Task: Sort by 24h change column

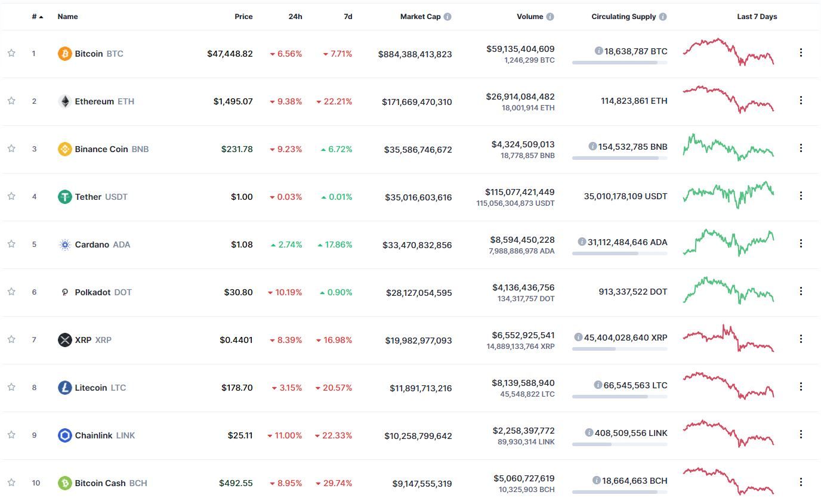Action: (x=295, y=17)
